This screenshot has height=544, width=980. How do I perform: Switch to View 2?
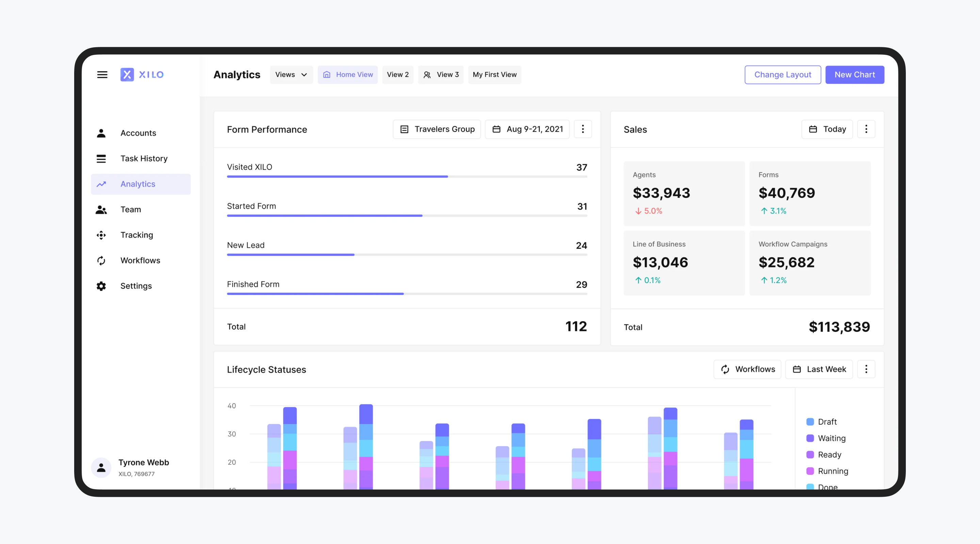tap(397, 74)
